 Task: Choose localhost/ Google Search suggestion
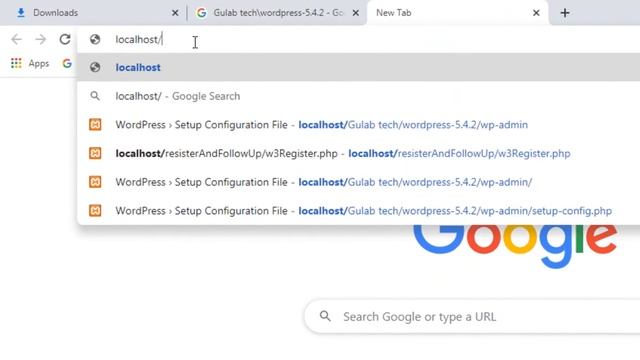[x=358, y=96]
